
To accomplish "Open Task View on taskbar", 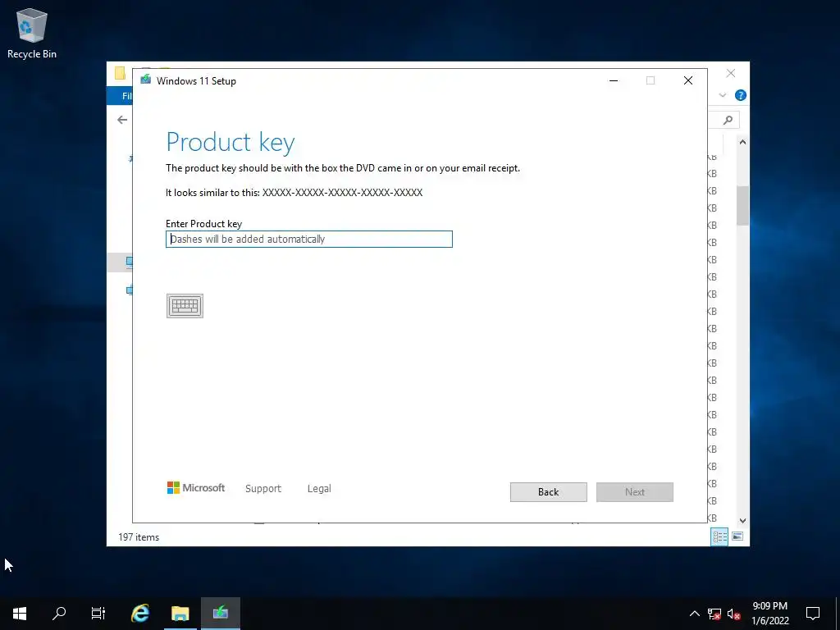I will [98, 614].
